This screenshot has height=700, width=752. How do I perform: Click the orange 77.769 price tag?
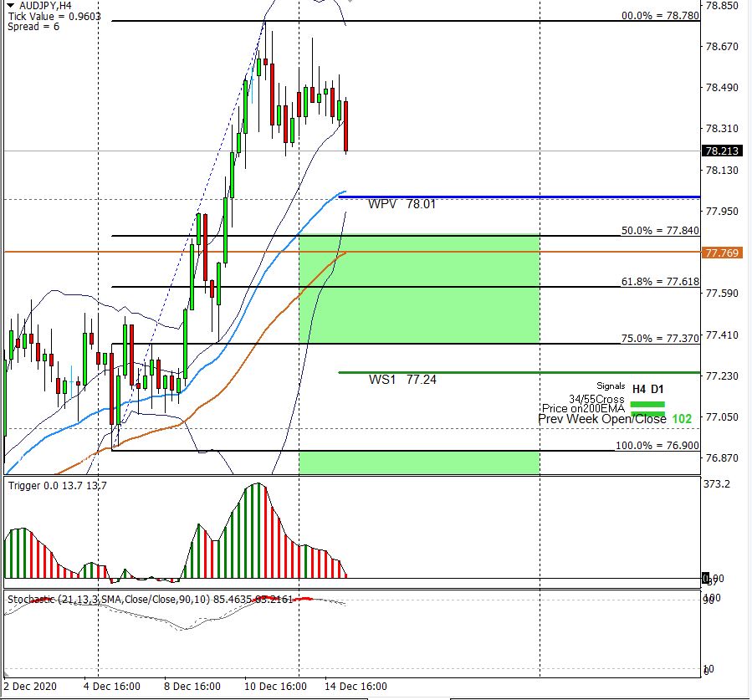(721, 252)
